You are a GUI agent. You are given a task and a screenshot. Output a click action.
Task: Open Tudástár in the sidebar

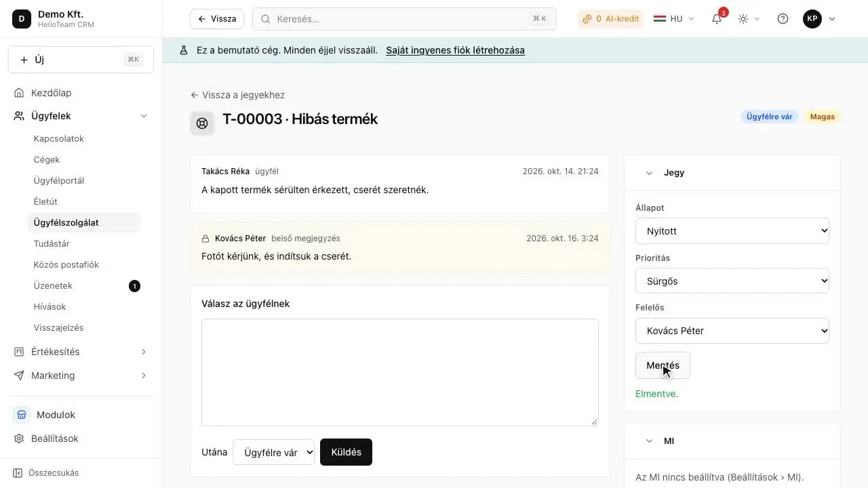click(84, 243)
